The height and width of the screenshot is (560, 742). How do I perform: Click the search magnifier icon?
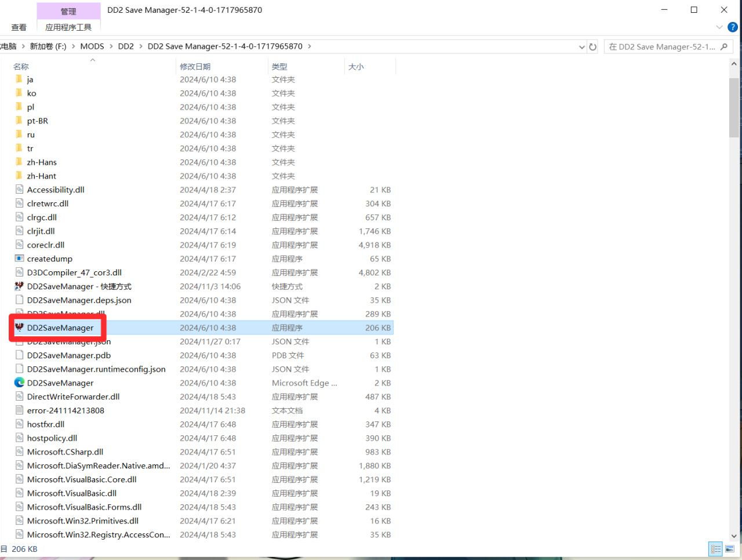[x=723, y=47]
